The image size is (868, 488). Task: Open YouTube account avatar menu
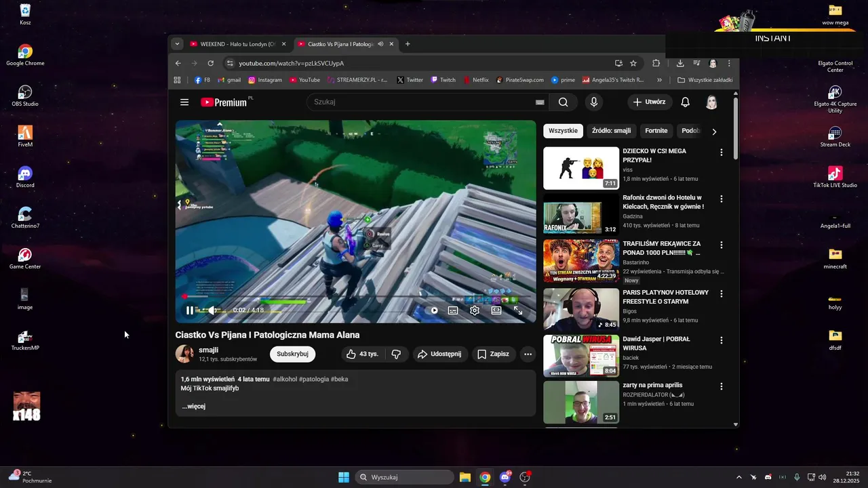(x=711, y=102)
